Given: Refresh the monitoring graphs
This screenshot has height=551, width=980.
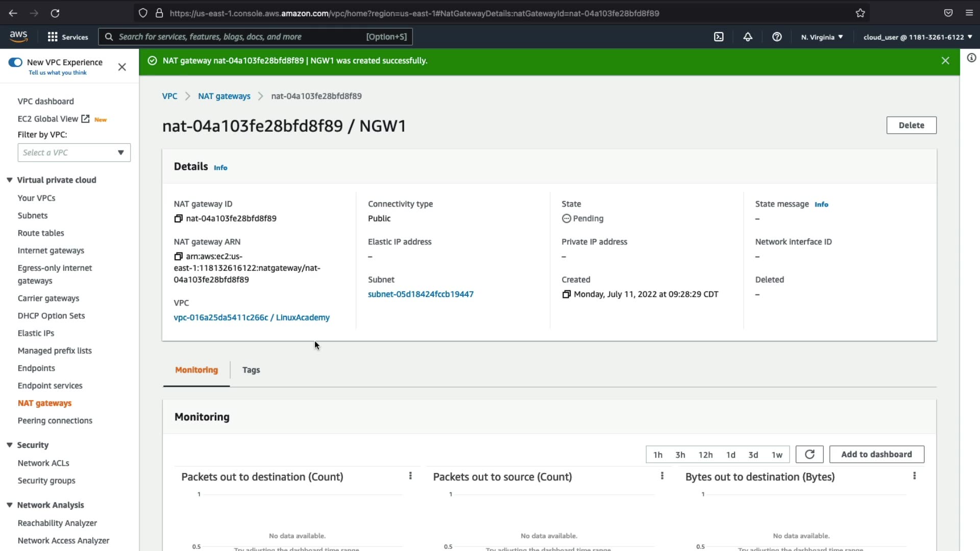Looking at the screenshot, I should click(809, 454).
